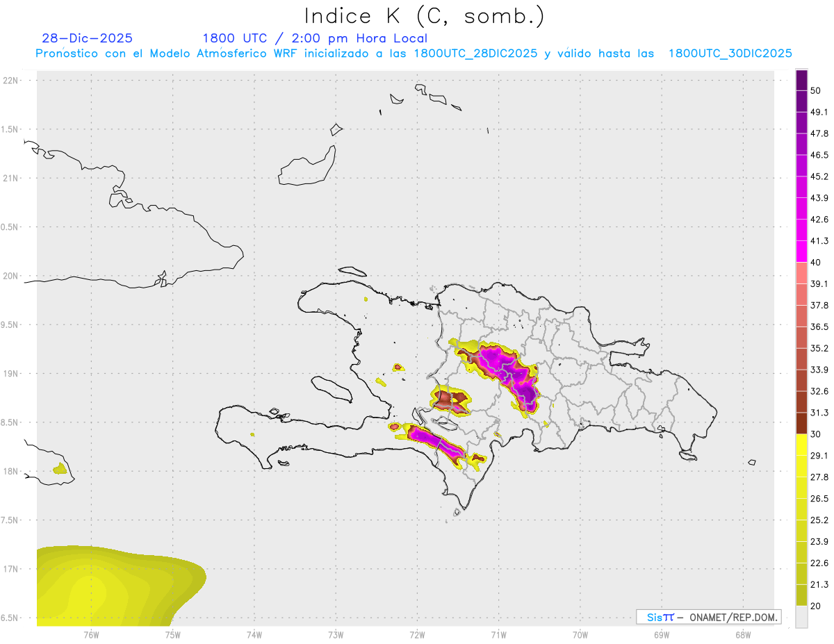Image resolution: width=834 pixels, height=644 pixels.
Task: Click the '68W' longitude axis label
Action: 743,634
